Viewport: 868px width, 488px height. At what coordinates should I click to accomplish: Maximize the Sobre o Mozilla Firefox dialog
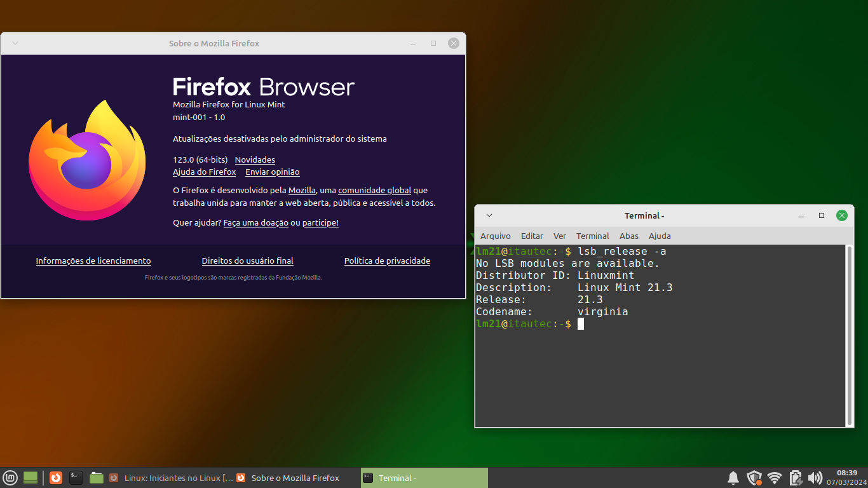click(433, 43)
